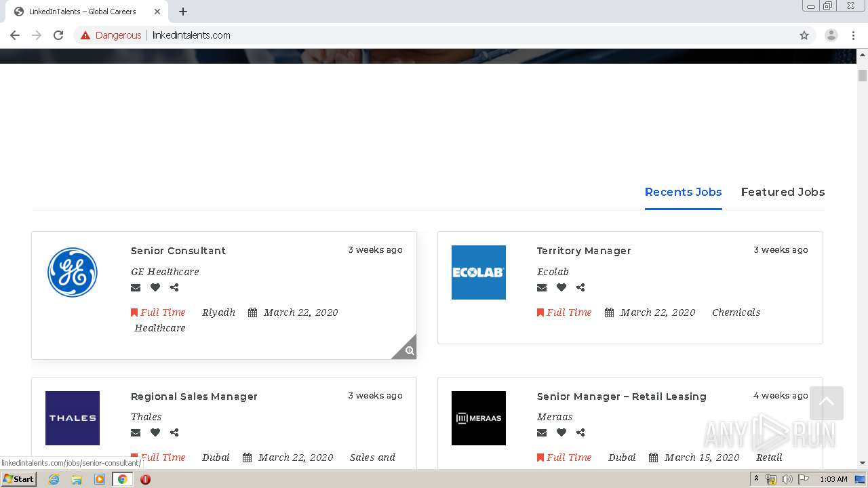Email the Senior Consultant job via envelope icon
This screenshot has width=868, height=488.
[136, 287]
